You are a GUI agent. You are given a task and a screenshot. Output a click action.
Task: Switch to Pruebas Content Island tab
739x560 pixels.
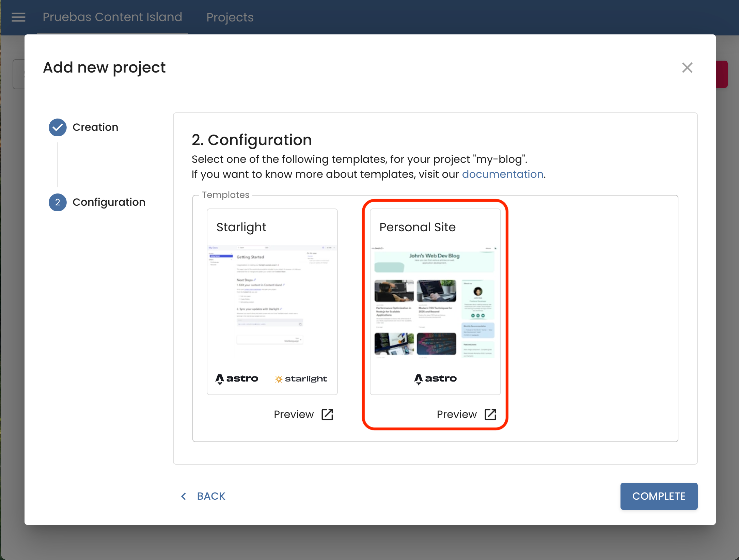tap(112, 17)
